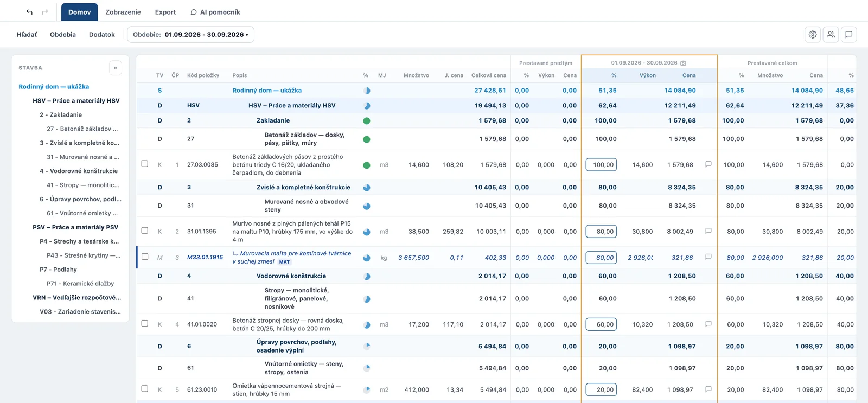Edit percent field 100,00 for item 27.03.0085
The image size is (868, 403).
coord(601,164)
